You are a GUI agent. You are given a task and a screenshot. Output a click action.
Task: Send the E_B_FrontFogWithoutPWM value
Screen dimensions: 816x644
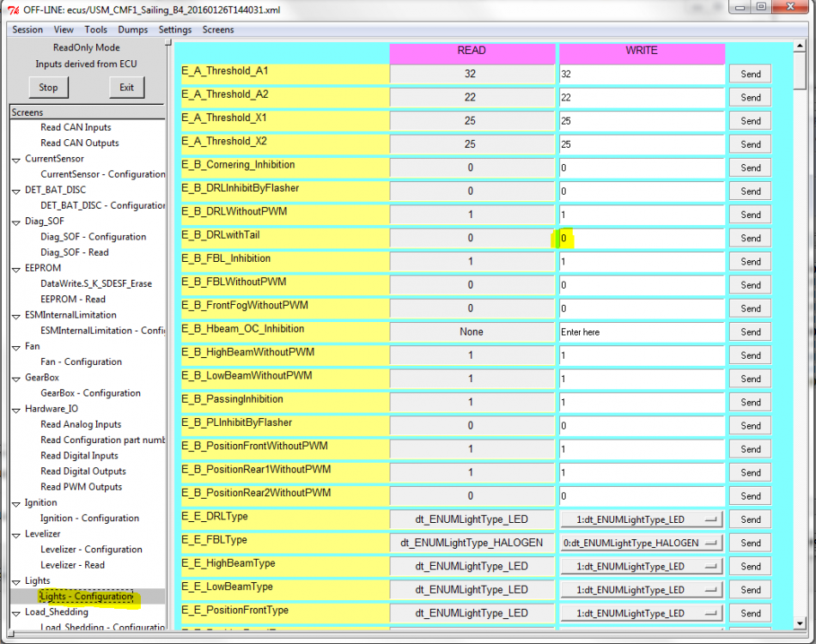(x=750, y=308)
